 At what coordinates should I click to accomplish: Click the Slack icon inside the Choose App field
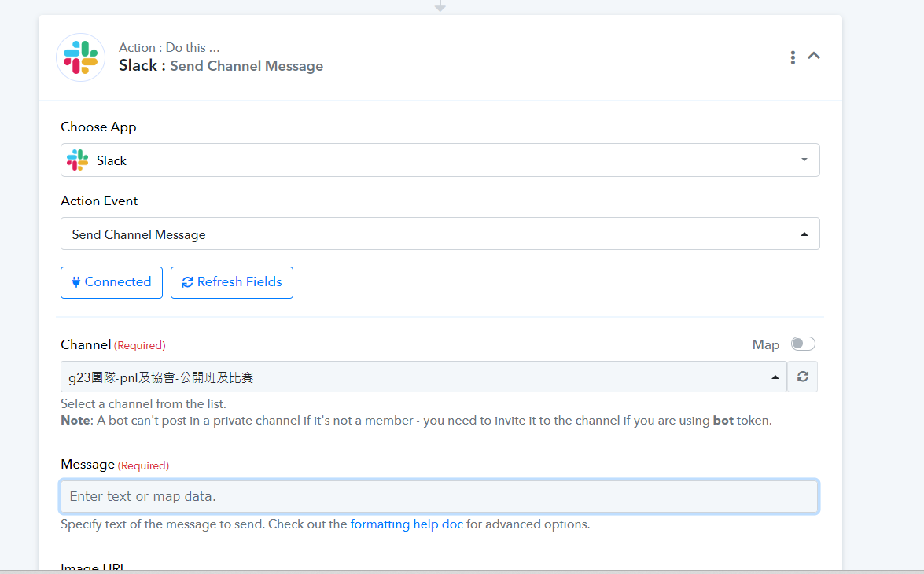click(x=77, y=160)
